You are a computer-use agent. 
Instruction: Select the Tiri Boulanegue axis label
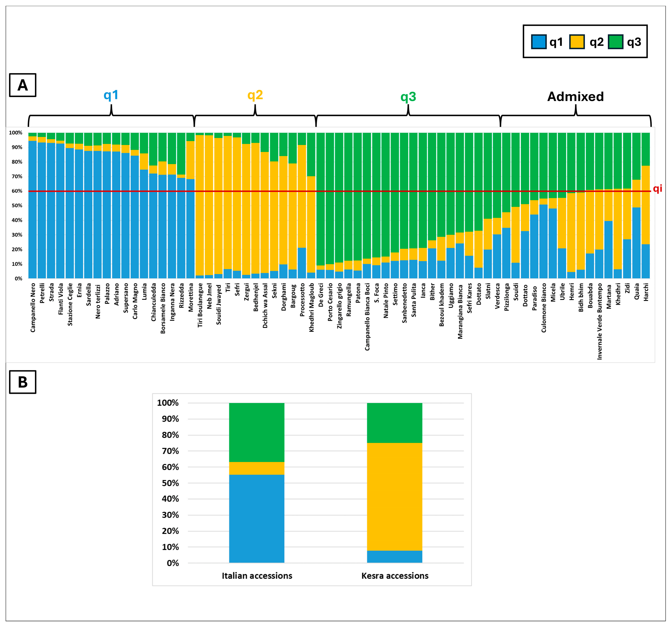(x=200, y=305)
